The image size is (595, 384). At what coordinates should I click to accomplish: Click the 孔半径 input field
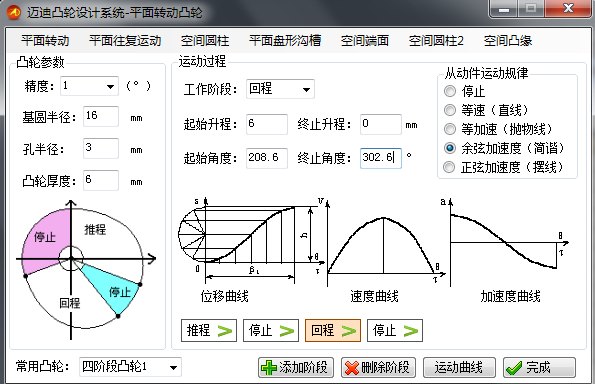(x=101, y=148)
